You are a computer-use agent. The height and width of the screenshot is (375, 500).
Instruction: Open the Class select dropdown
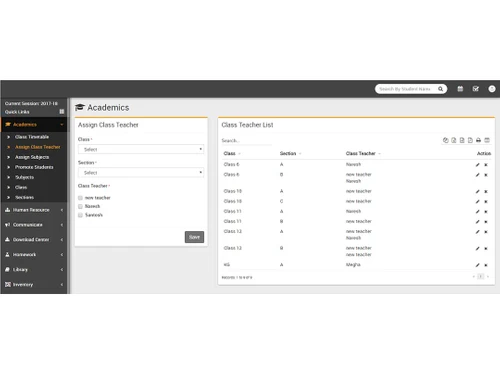click(x=141, y=149)
